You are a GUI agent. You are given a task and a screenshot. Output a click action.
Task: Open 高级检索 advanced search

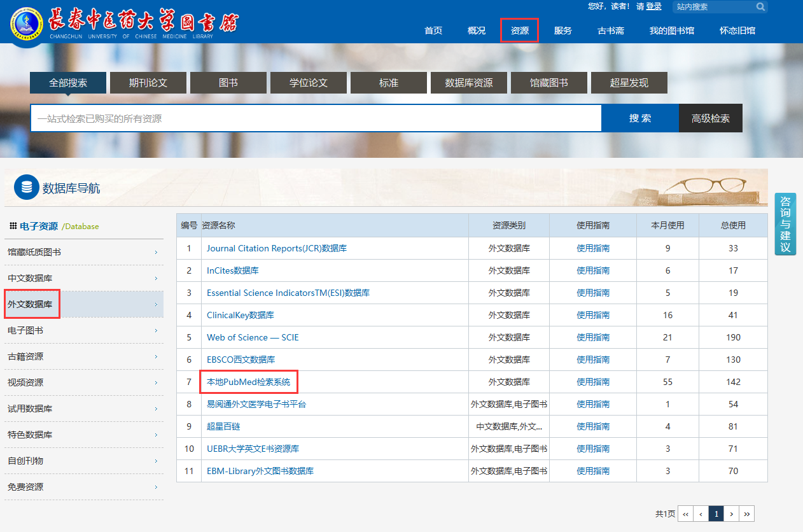point(711,118)
